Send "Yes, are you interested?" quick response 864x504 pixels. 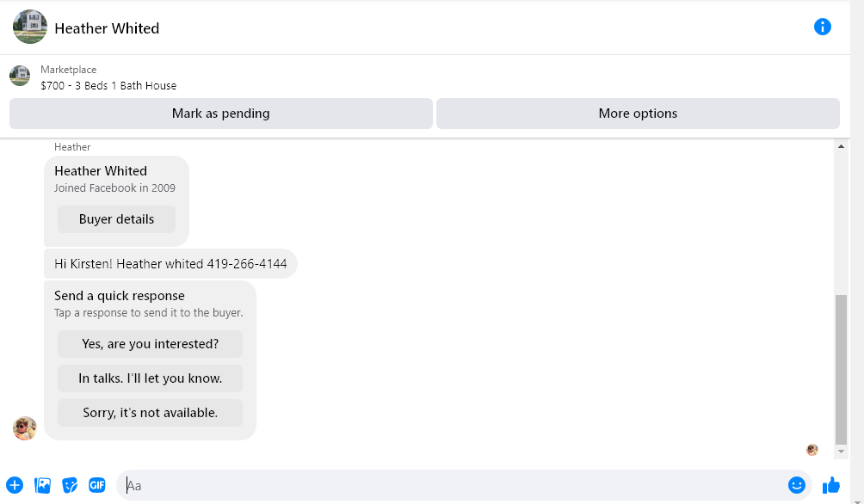[150, 344]
